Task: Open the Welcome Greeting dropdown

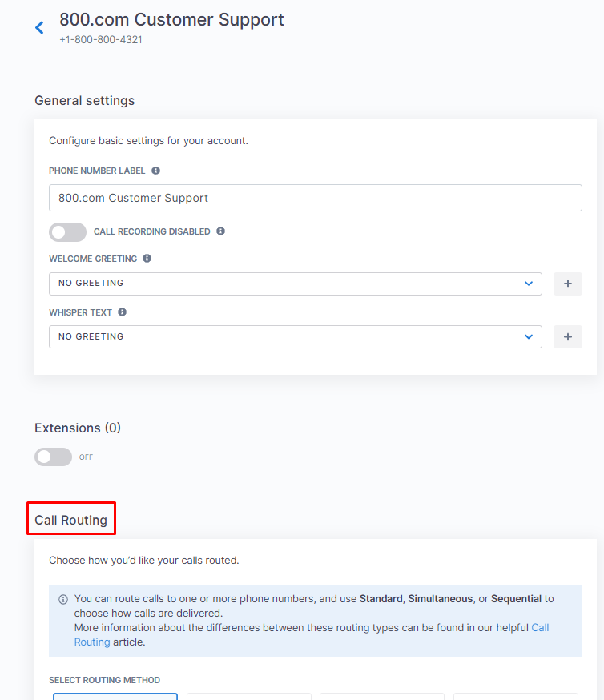Action: [295, 284]
